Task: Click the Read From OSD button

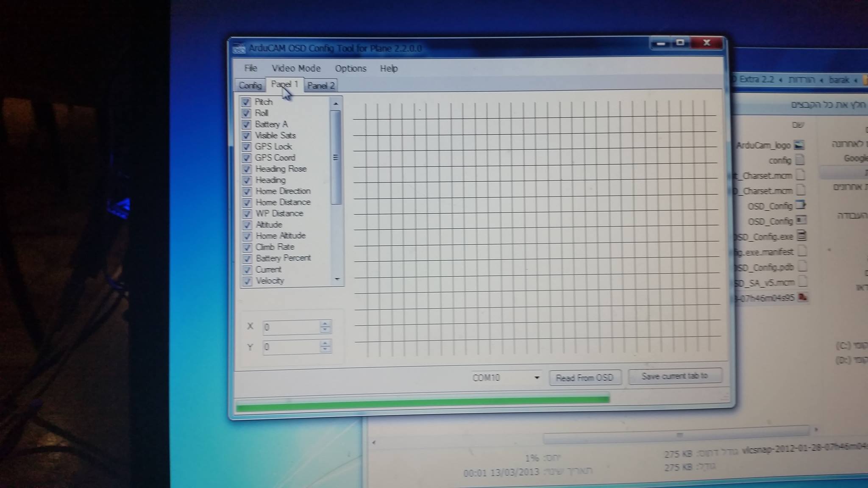Action: point(584,377)
